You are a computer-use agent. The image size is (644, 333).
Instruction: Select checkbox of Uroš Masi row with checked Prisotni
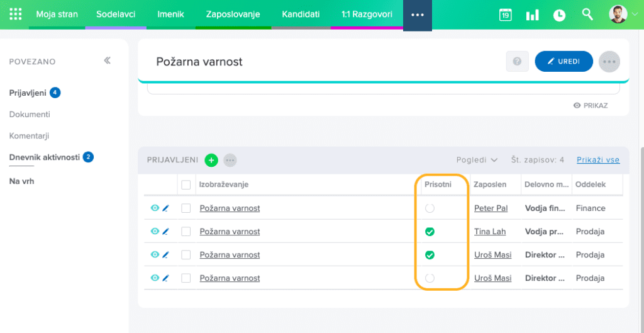pos(186,256)
